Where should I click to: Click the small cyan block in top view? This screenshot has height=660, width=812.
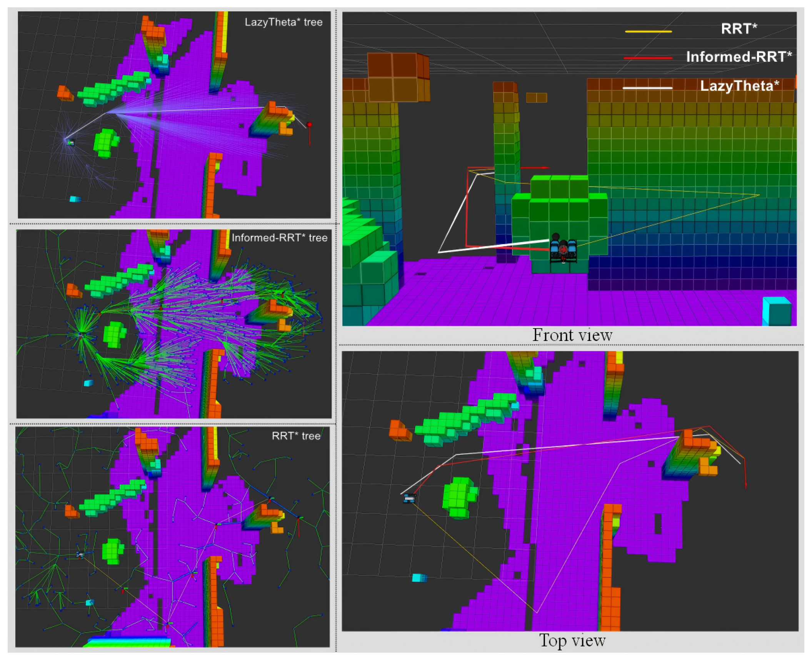coord(419,578)
